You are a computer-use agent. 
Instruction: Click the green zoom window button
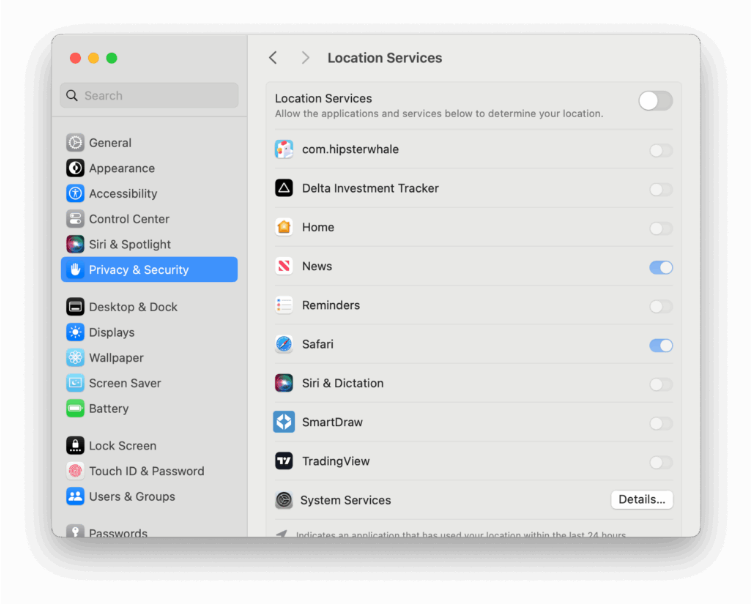tap(112, 58)
